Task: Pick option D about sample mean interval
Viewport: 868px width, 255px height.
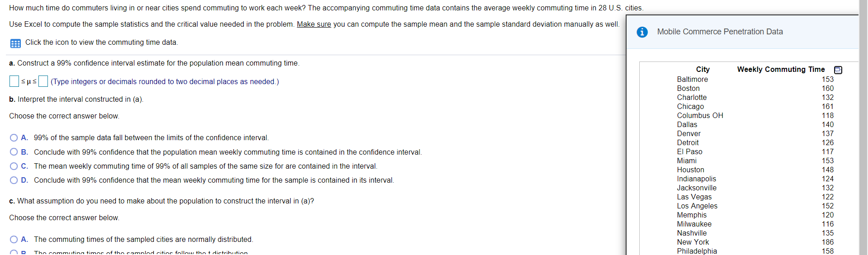Action: click(14, 180)
